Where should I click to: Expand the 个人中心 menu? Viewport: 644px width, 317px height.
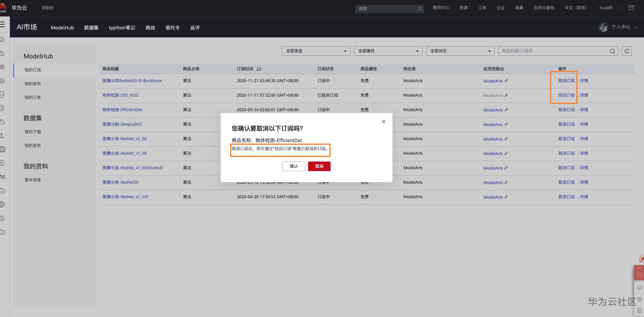pos(625,27)
